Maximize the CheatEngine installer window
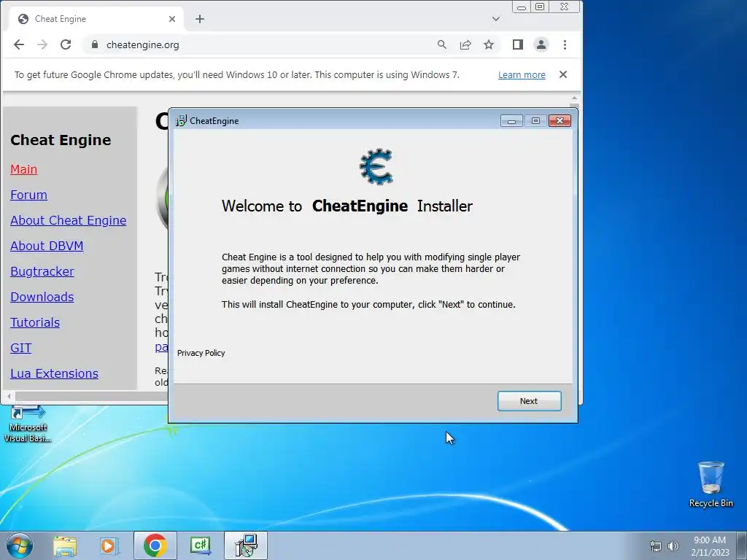Viewport: 747px width, 560px height. tap(535, 121)
